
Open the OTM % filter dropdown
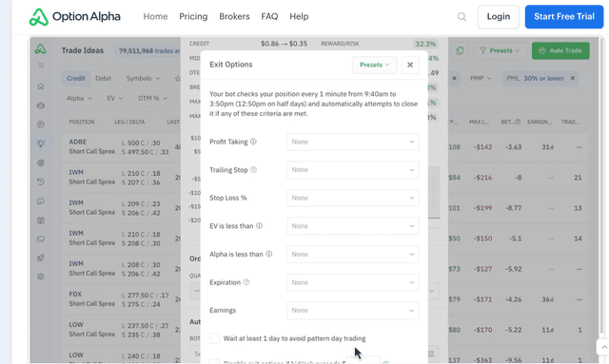point(152,99)
